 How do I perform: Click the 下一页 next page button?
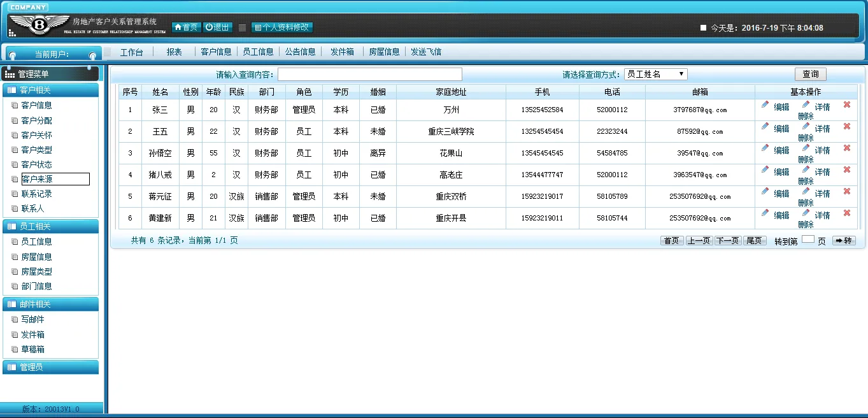coord(728,241)
